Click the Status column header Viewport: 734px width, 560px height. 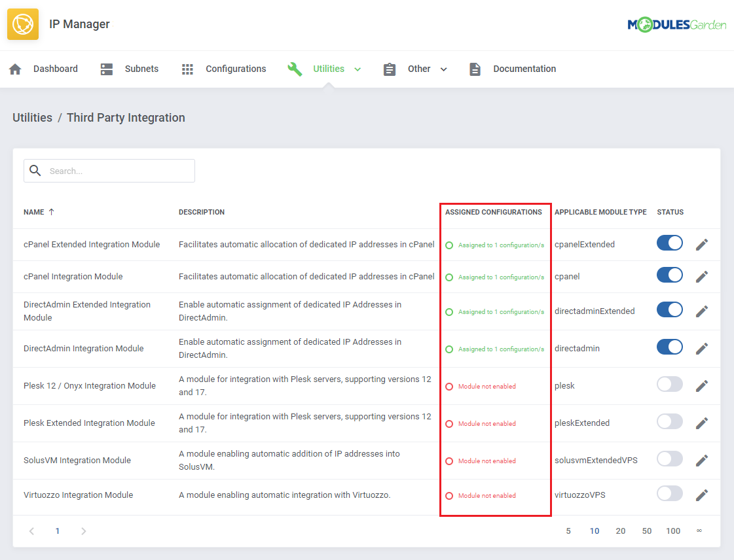tap(670, 212)
